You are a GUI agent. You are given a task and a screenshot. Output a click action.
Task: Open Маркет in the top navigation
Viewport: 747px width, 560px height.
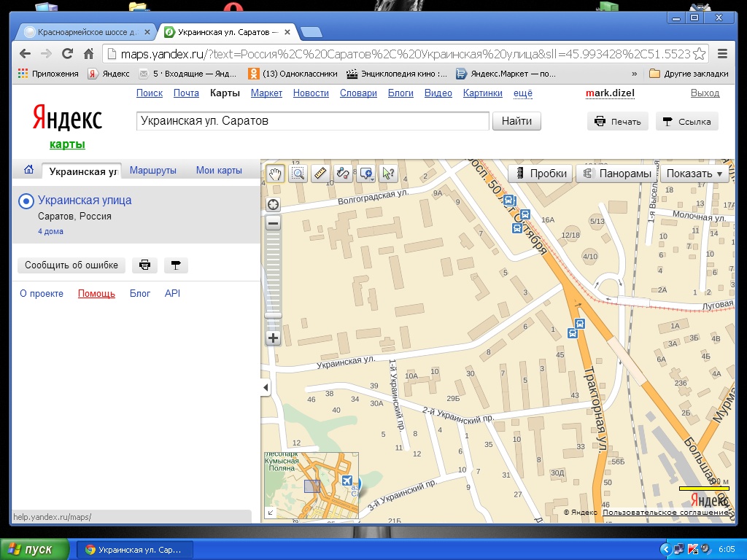click(267, 93)
